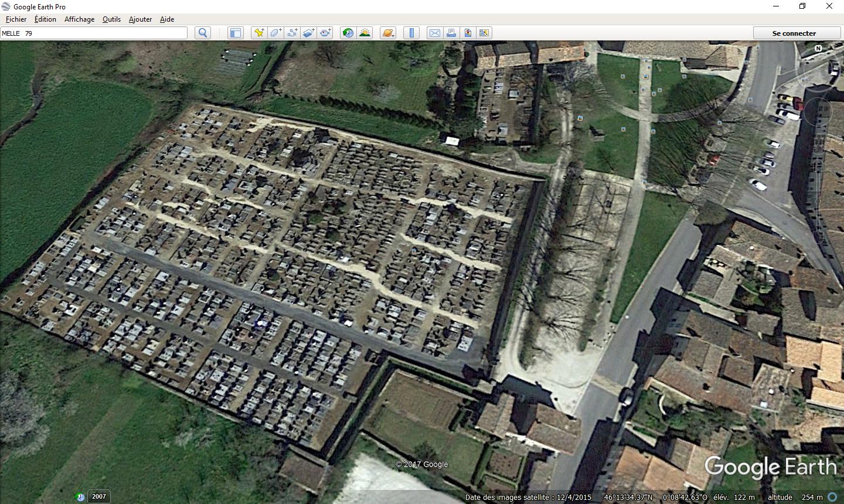This screenshot has width=844, height=504.
Task: Click the search field containing MELLE 79
Action: click(94, 33)
